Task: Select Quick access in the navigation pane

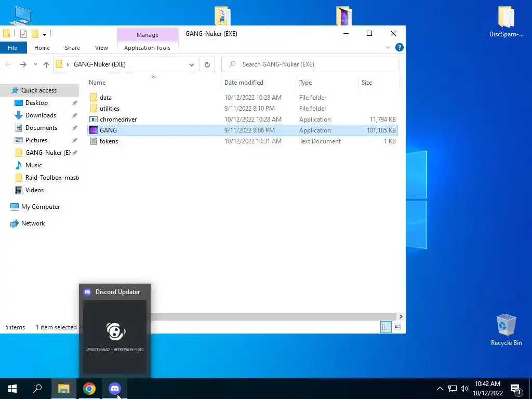Action: pos(39,90)
